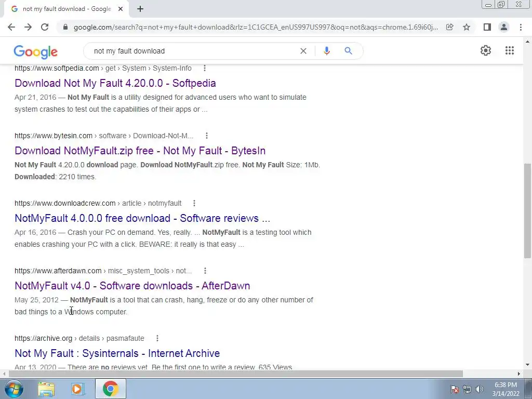Open a new browser tab
The image size is (532, 399).
[x=140, y=9]
